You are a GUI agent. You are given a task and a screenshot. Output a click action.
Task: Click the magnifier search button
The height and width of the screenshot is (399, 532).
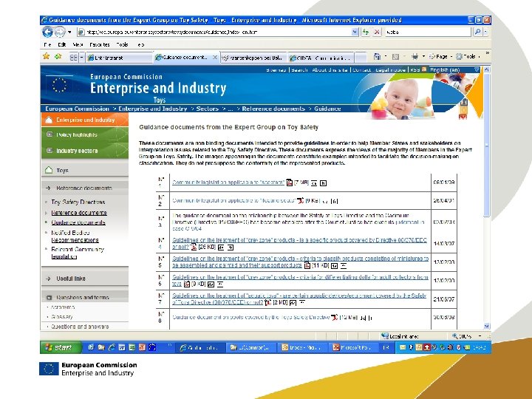click(477, 33)
